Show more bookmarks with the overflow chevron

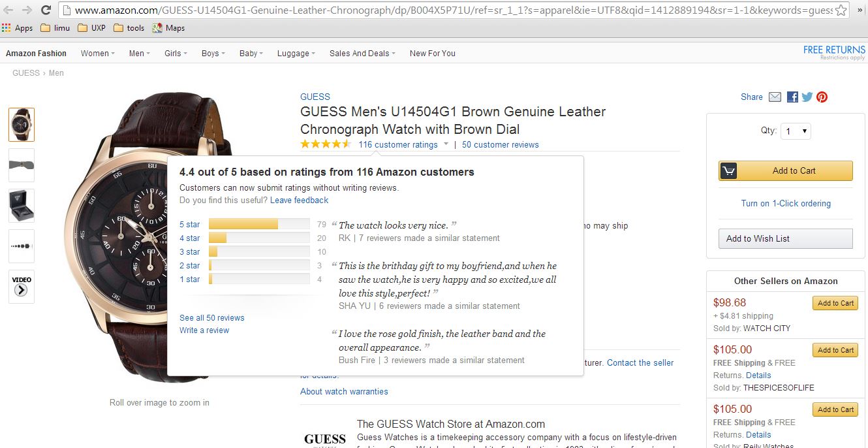(860, 10)
